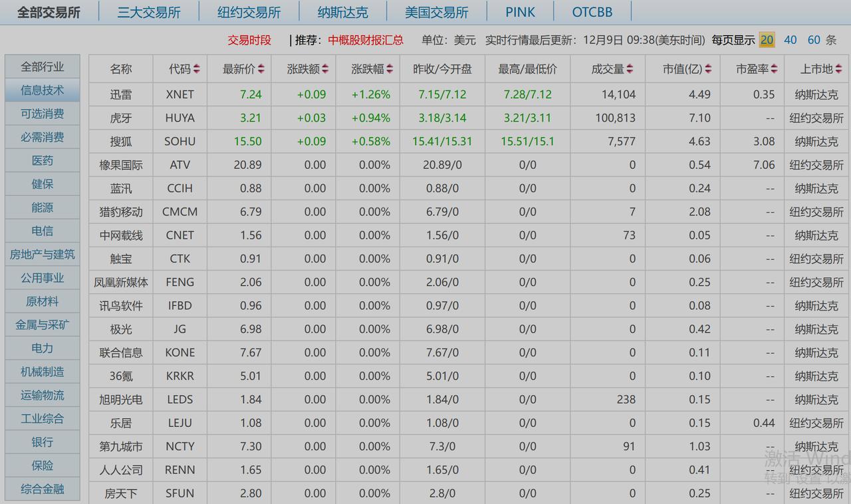Open the 保险 category
This screenshot has width=851, height=504.
coord(43,465)
